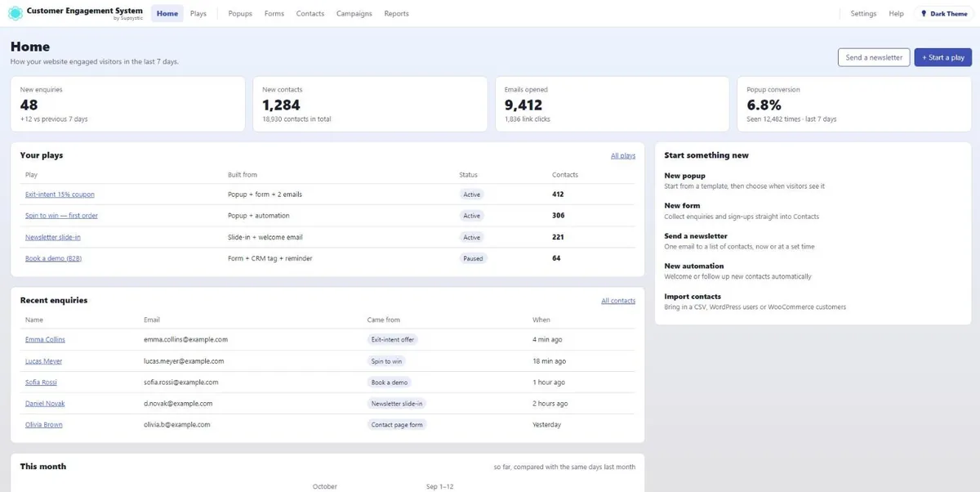Open the Forms section
980x492 pixels.
coord(274,14)
